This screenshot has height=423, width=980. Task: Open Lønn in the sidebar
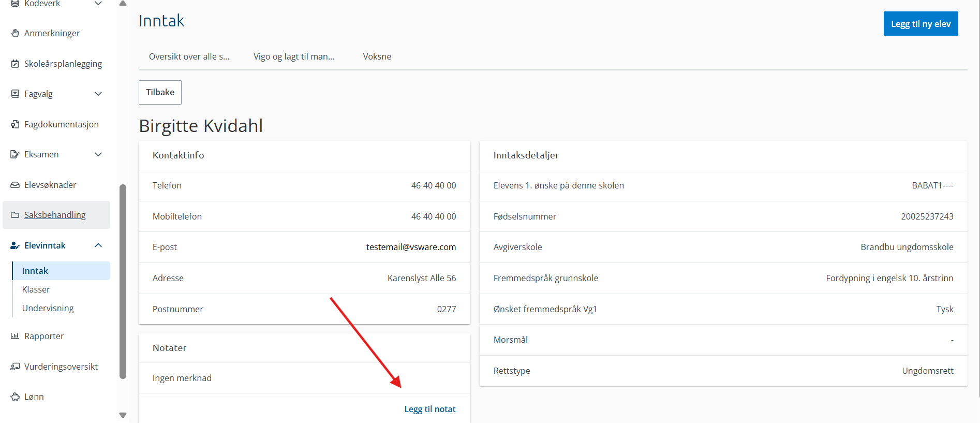tap(34, 397)
